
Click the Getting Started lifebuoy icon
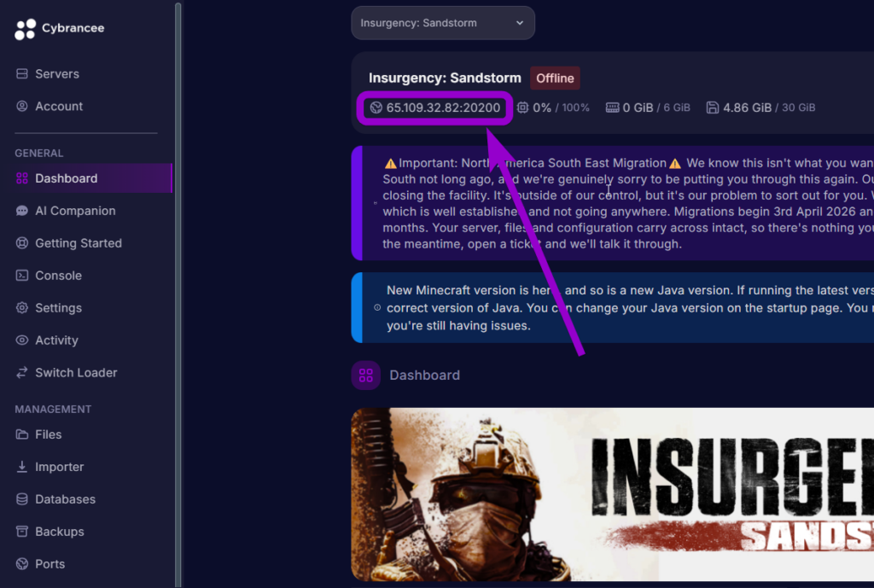tap(21, 243)
